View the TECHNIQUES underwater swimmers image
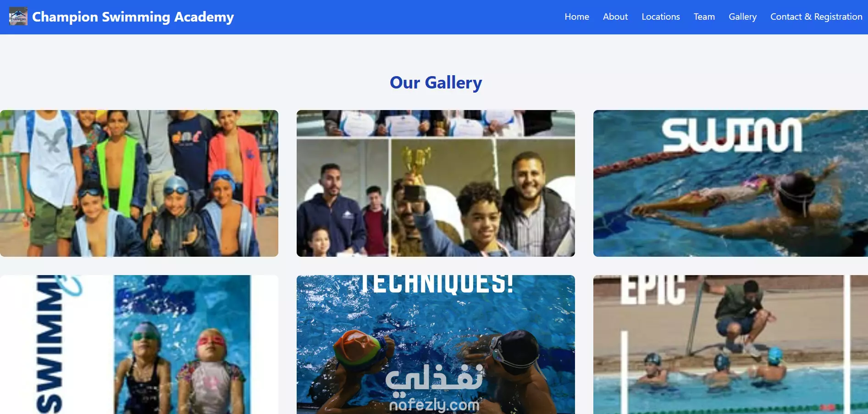Image resolution: width=868 pixels, height=414 pixels. pos(436,345)
